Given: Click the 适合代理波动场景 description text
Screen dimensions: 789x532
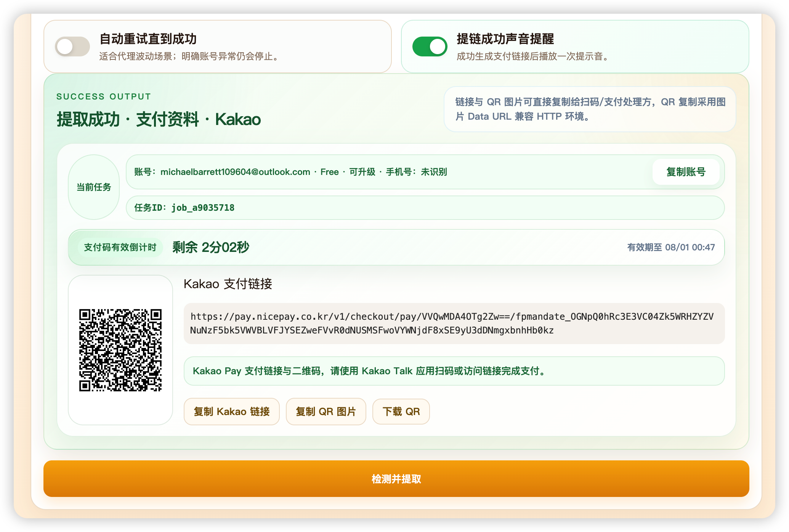Looking at the screenshot, I should tap(190, 56).
